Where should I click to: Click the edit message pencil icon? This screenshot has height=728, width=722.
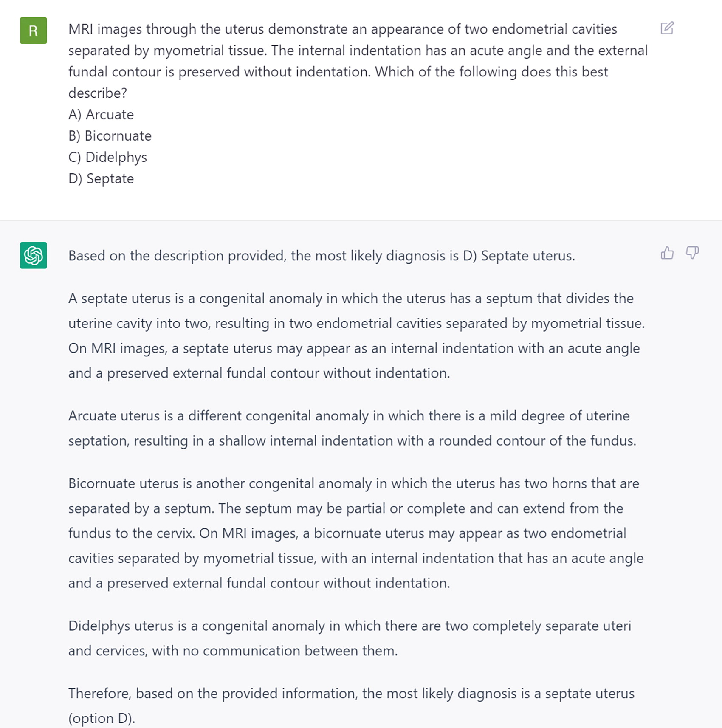(x=667, y=28)
